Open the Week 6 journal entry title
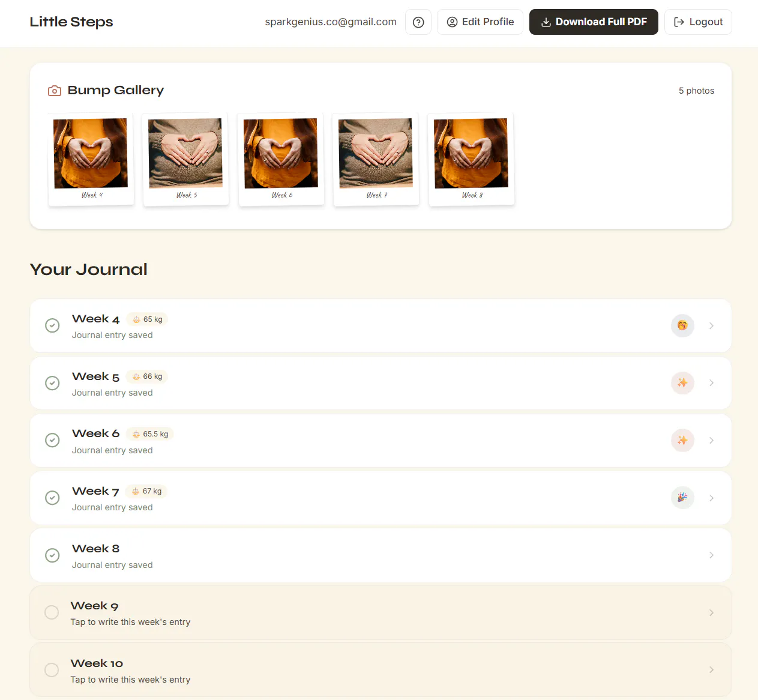Image resolution: width=758 pixels, height=700 pixels. pyautogui.click(x=96, y=433)
